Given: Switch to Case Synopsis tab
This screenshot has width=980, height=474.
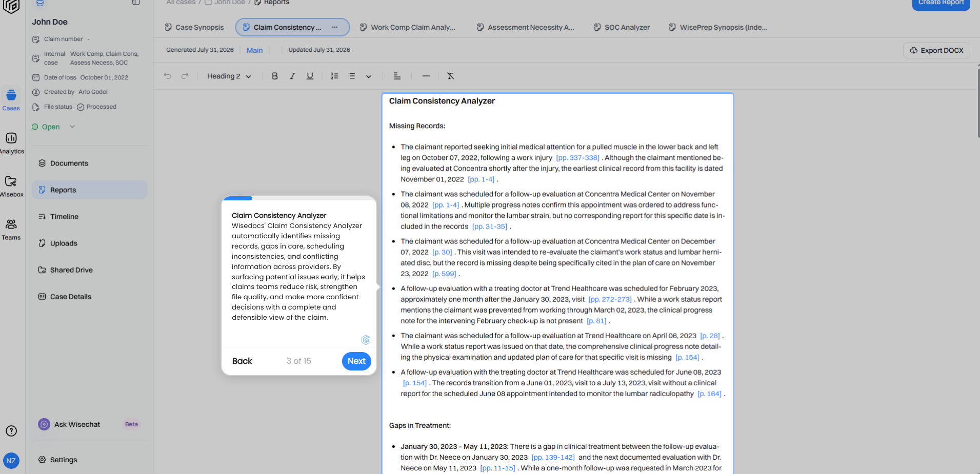Looking at the screenshot, I should 194,27.
